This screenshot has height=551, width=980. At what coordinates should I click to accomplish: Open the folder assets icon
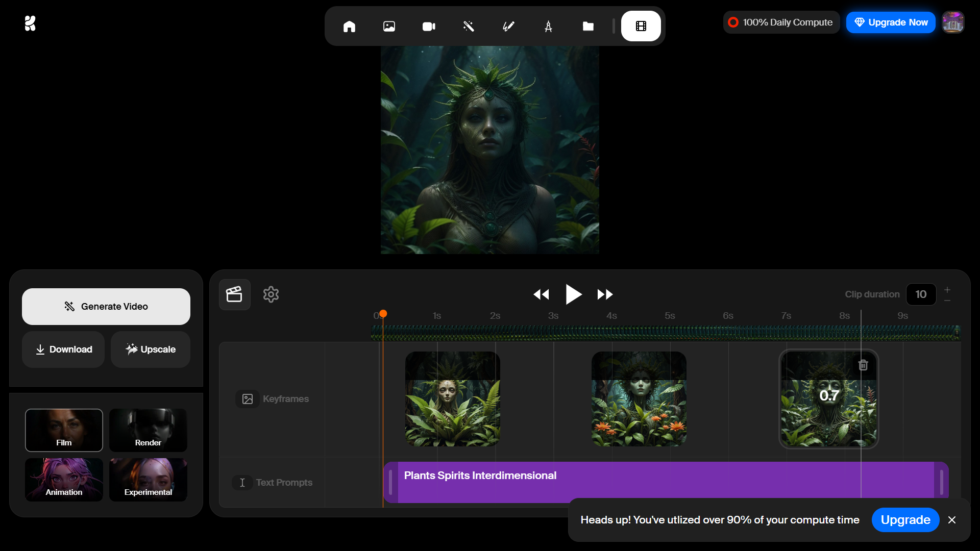(588, 27)
